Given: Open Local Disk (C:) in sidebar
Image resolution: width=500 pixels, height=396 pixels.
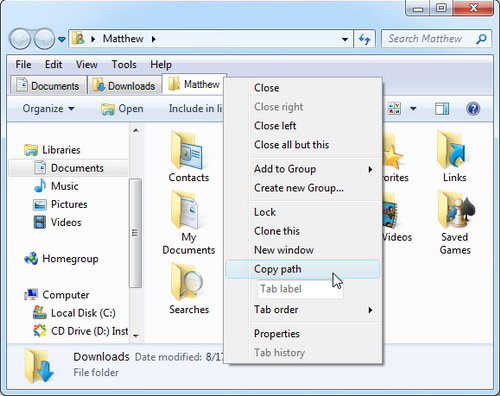Looking at the screenshot, I should point(74,313).
